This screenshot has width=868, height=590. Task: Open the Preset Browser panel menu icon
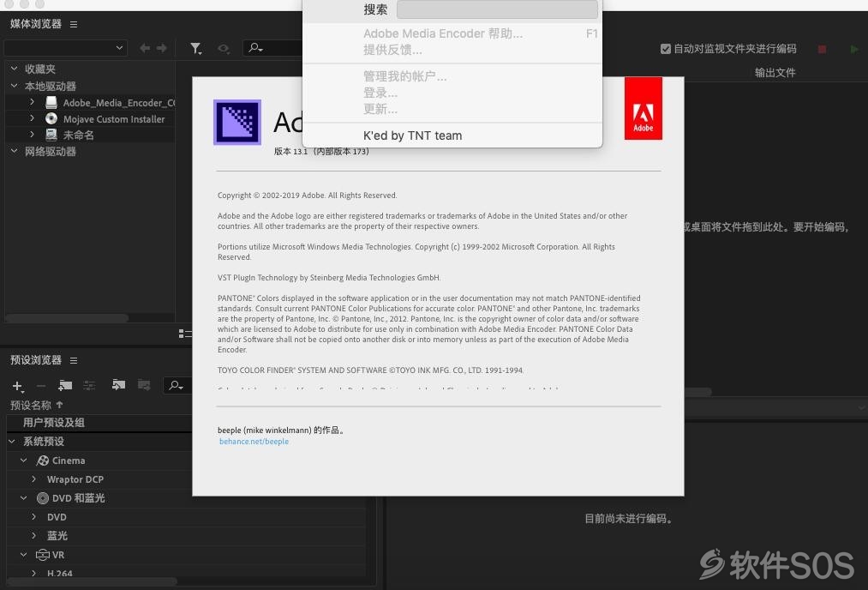pyautogui.click(x=74, y=361)
